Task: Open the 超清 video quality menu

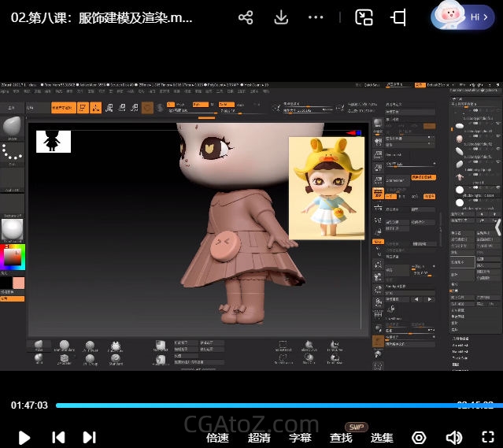Action: point(259,437)
